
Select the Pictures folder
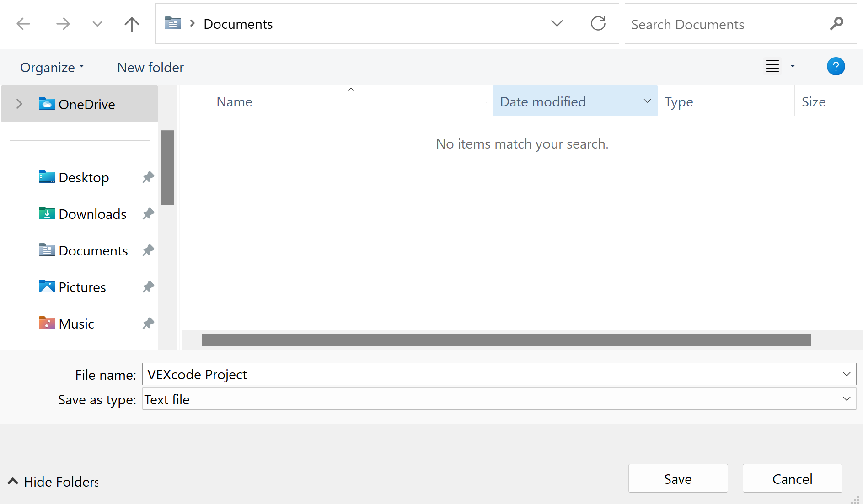(x=82, y=286)
